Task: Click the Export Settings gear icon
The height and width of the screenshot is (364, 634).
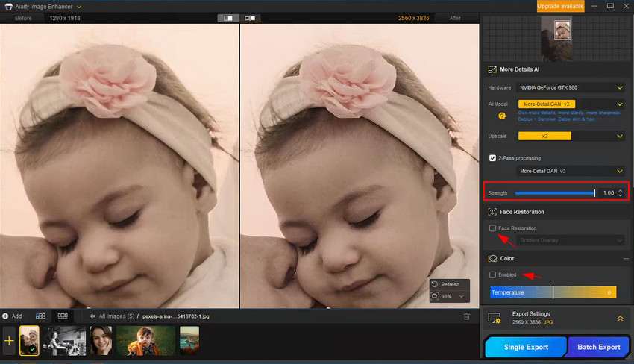Action: click(x=495, y=318)
